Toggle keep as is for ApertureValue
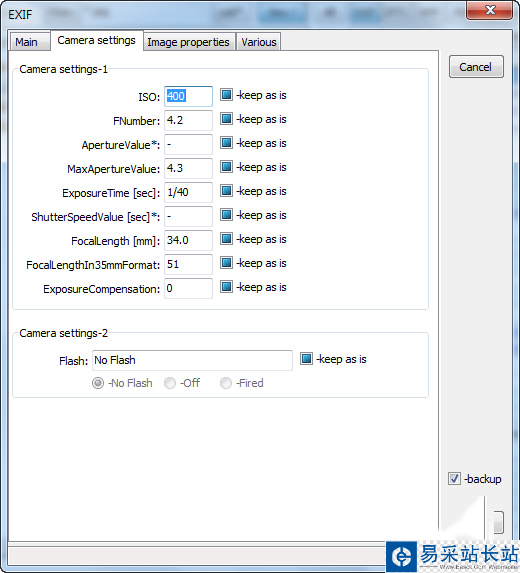 click(x=226, y=143)
